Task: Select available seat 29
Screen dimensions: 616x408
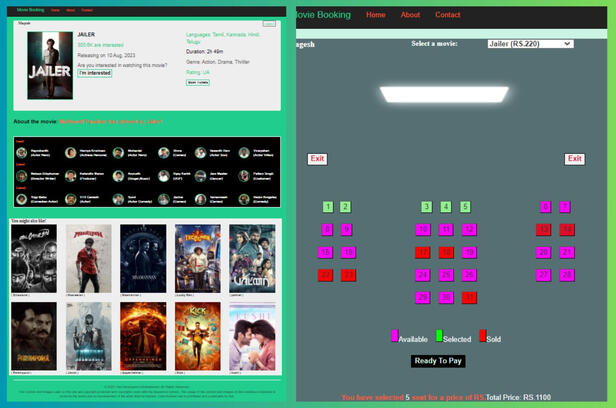Action: (x=423, y=297)
